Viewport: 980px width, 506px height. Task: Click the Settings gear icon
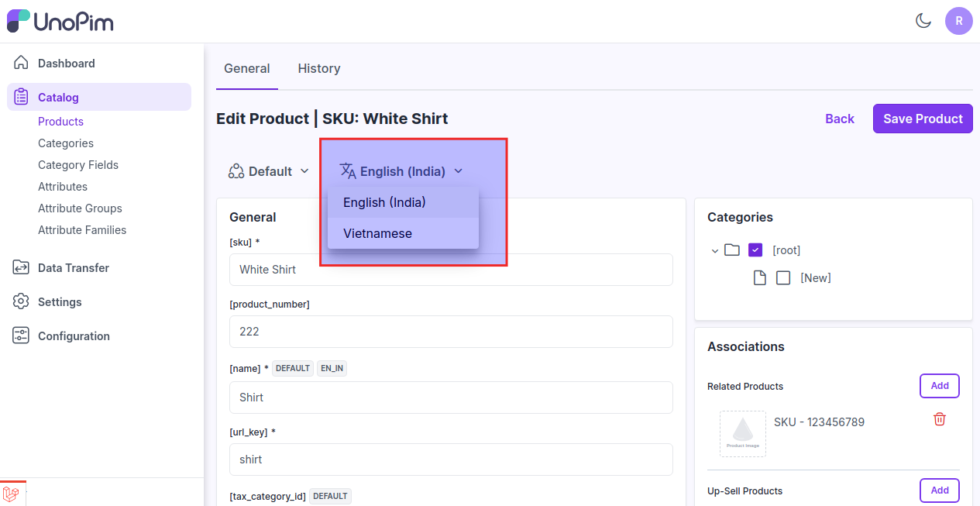22,301
